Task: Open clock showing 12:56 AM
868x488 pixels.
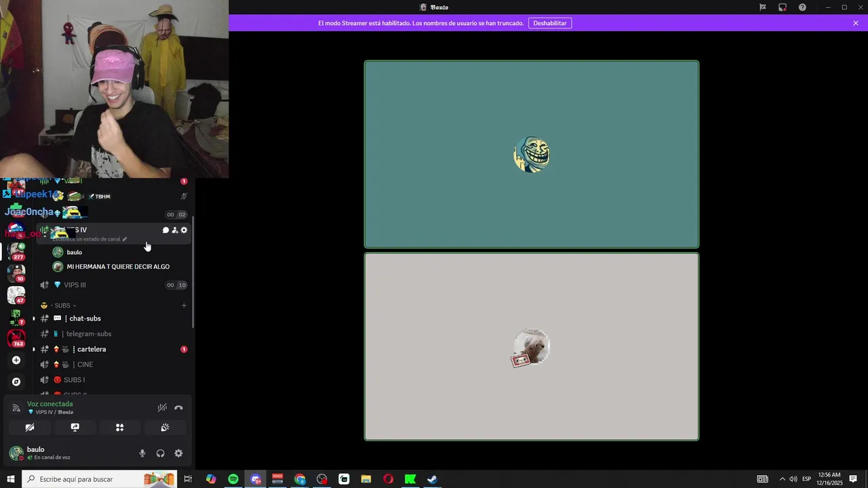Action: pos(829,479)
